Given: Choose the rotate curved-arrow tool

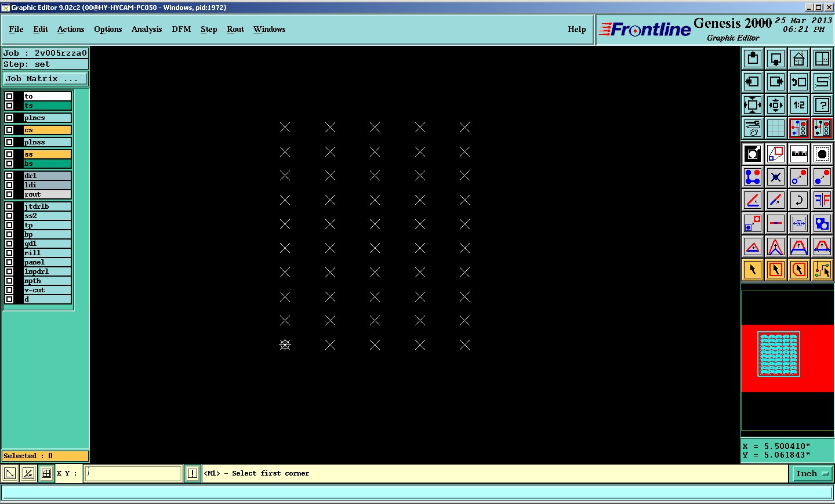Looking at the screenshot, I should (x=799, y=200).
